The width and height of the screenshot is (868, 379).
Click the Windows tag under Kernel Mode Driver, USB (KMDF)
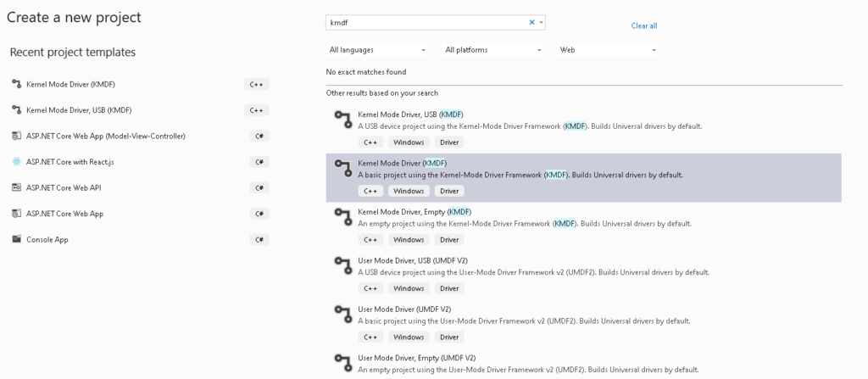(x=409, y=142)
